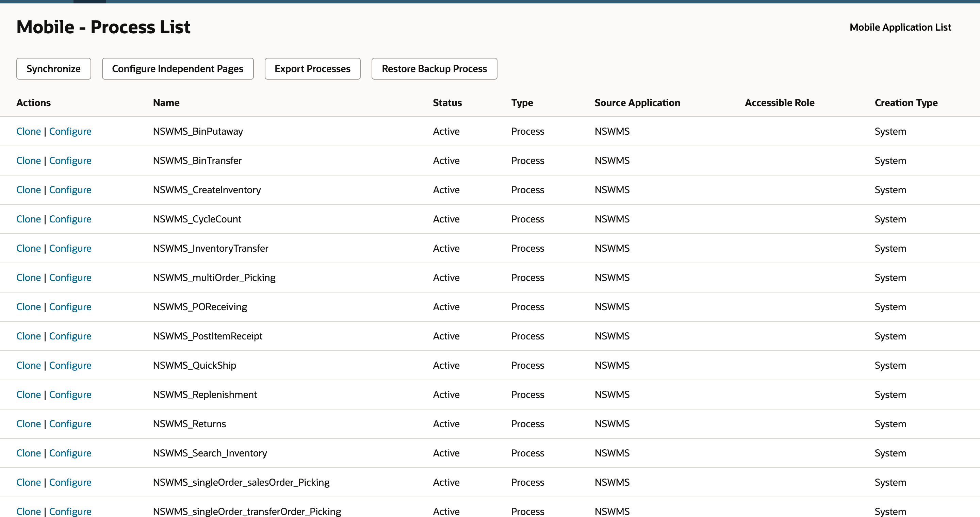The width and height of the screenshot is (980, 517).
Task: Clone the NSWMS_multiOrder_Picking process
Action: 29,278
